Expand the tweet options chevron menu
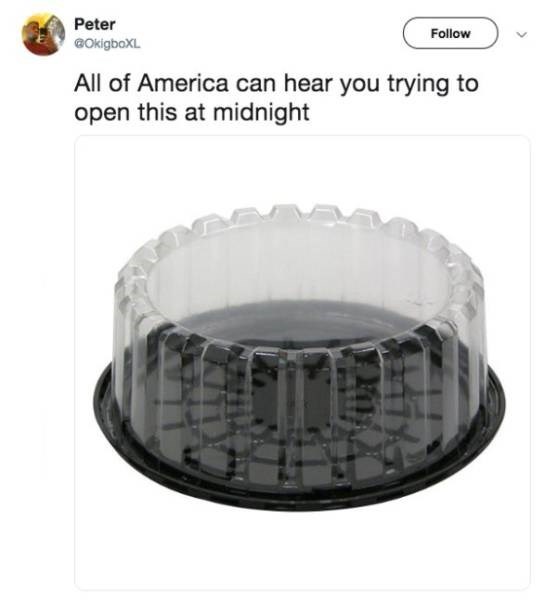Viewport: 557px width, 600px height. point(522,35)
